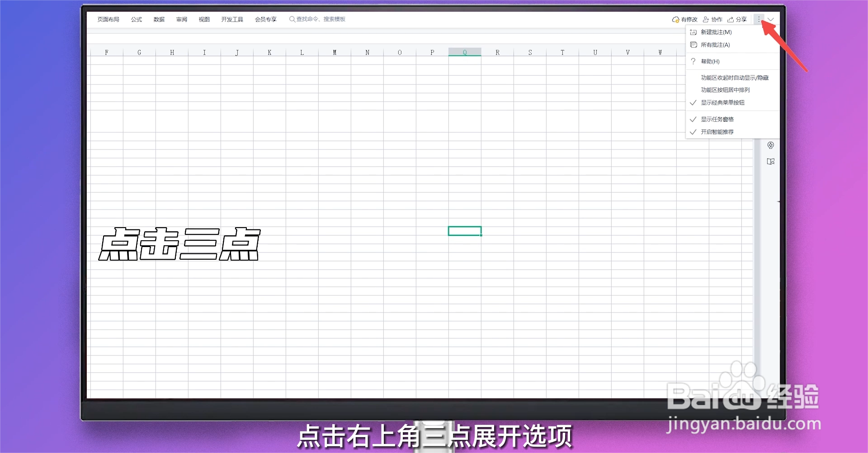This screenshot has width=868, height=453.
Task: Open 帮助(H) from the dropdown menu
Action: click(732, 61)
